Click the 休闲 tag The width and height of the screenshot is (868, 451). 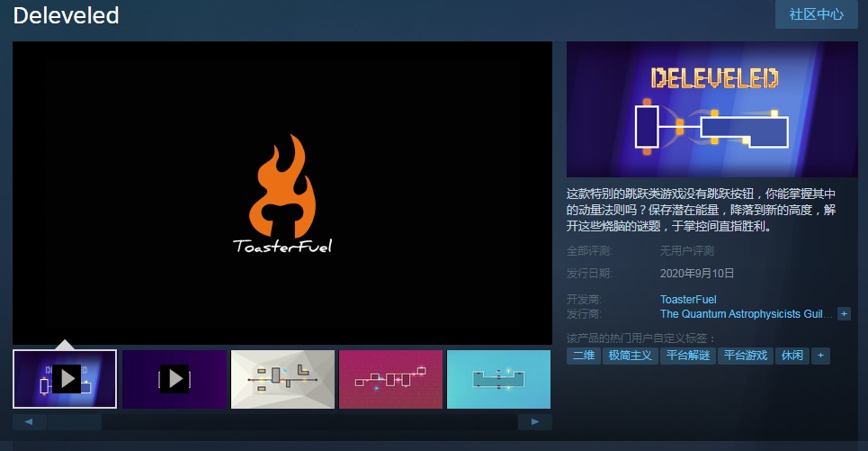(x=792, y=356)
